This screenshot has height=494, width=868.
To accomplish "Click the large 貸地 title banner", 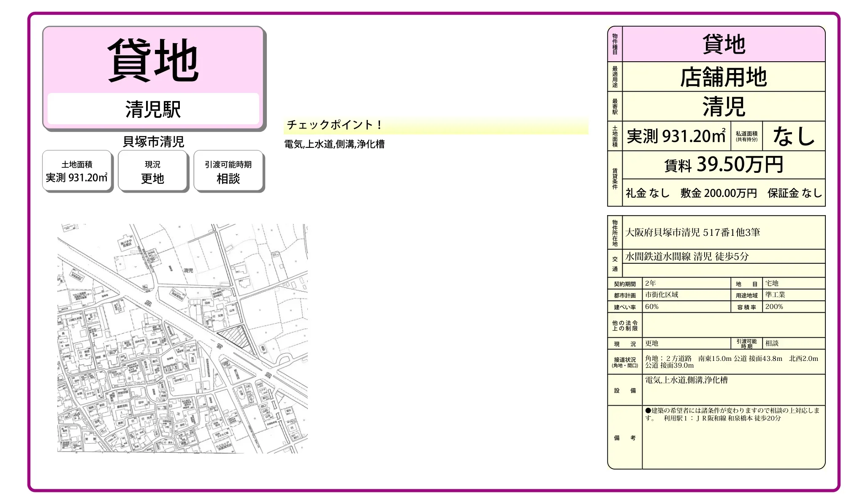I will coord(153,60).
